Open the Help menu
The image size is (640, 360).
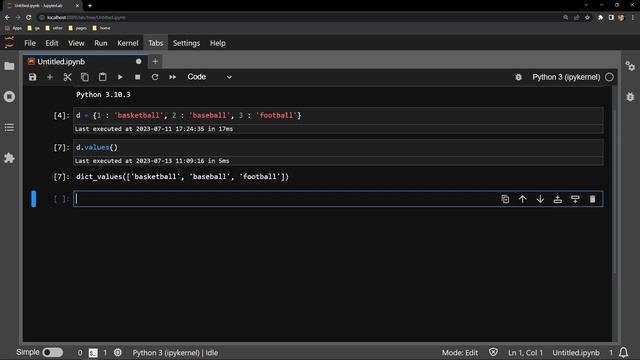(x=218, y=43)
